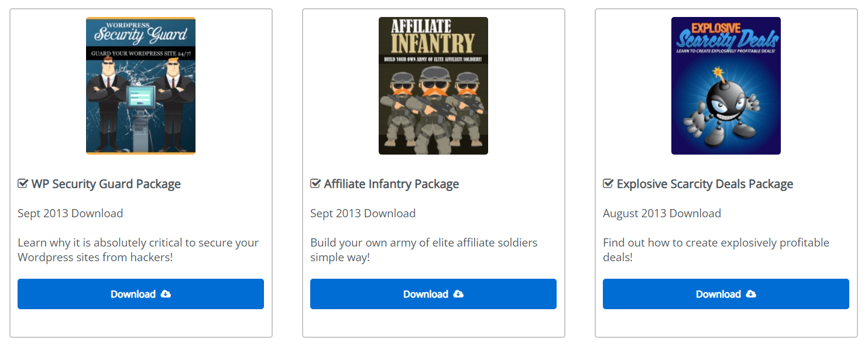Open the Explosive Scarcity Deals cover image
This screenshot has height=349, width=868.
coord(726,85)
